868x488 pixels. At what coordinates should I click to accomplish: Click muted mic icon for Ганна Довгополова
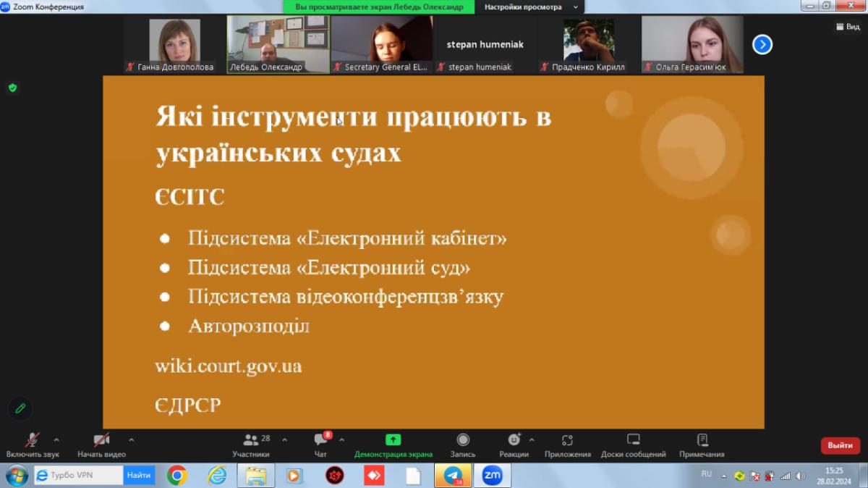point(130,67)
